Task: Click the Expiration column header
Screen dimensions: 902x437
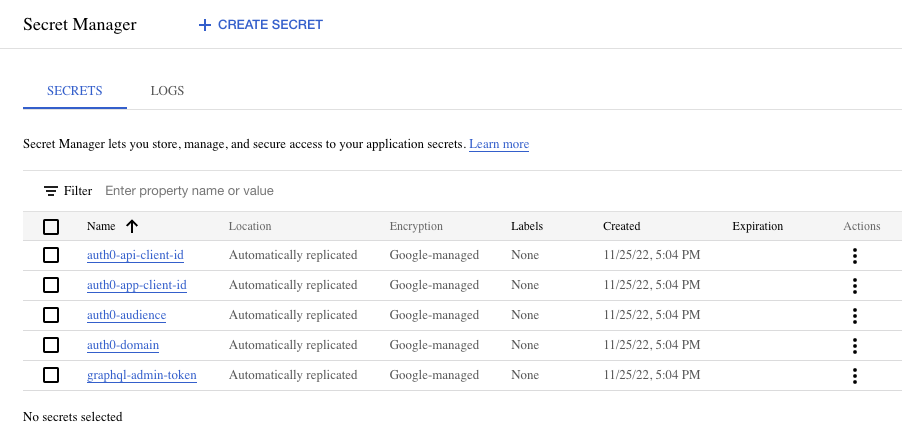Action: [758, 226]
